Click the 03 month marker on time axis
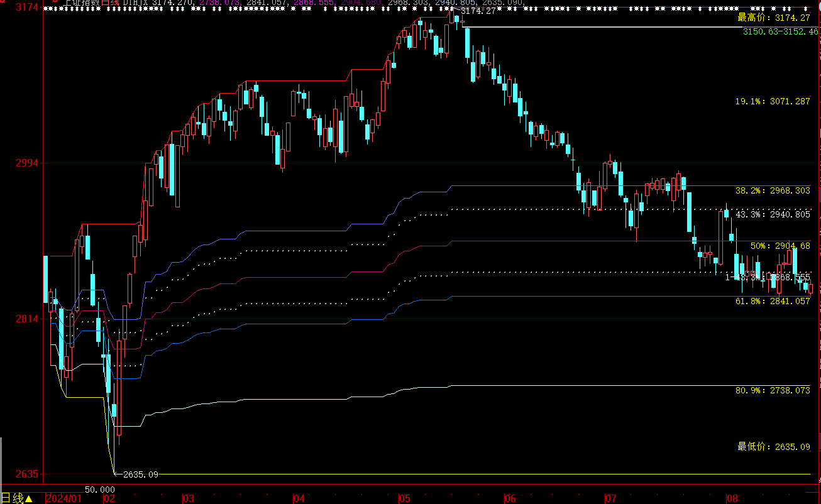The width and height of the screenshot is (821, 504). [188, 499]
